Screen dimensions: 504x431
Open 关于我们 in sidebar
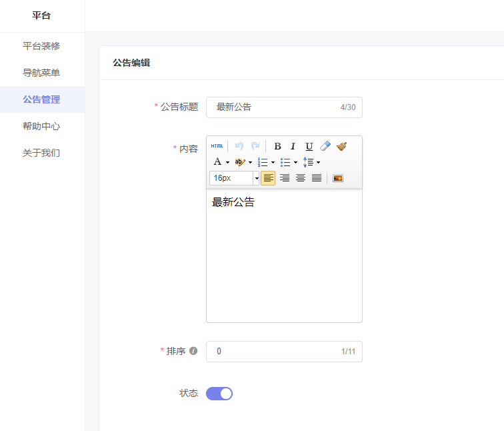point(41,153)
